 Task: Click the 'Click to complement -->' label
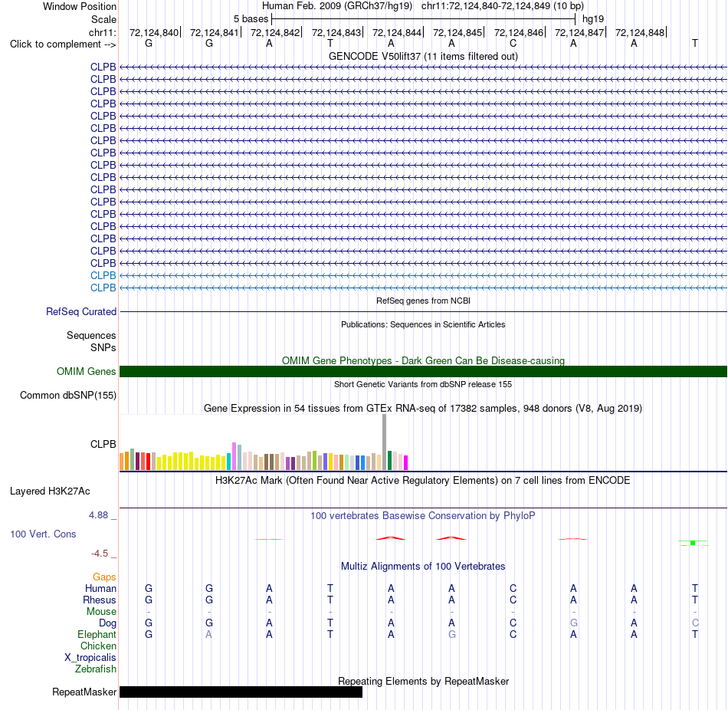63,44
